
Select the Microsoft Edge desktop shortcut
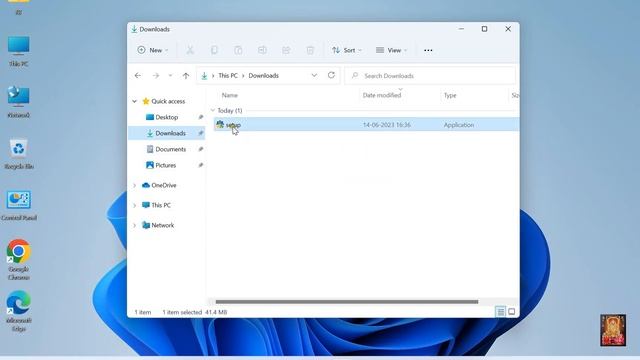(x=18, y=311)
